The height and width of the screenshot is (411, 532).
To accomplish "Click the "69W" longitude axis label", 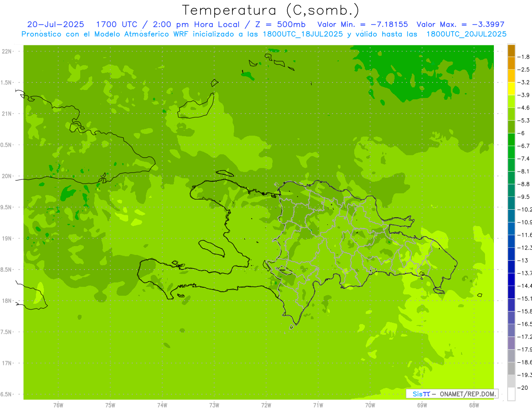I will (422, 405).
